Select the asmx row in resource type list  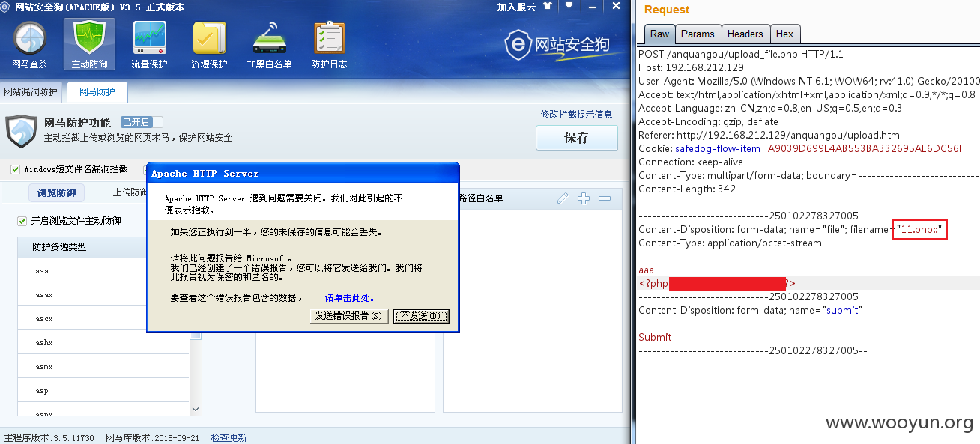coord(103,367)
